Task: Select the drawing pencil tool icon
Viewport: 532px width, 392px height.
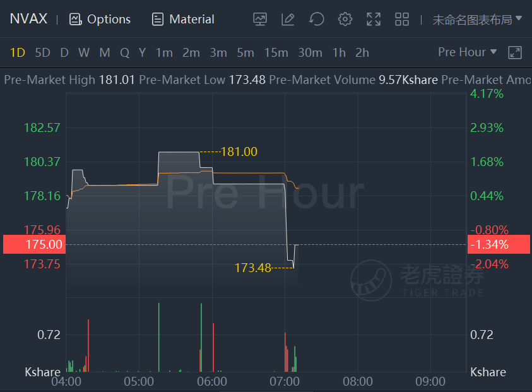Action: pyautogui.click(x=288, y=19)
